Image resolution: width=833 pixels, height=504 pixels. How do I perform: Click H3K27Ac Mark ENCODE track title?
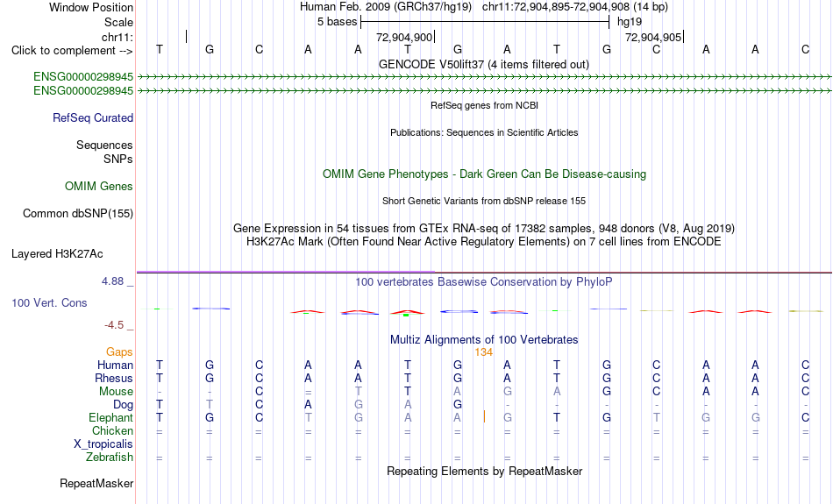(x=484, y=242)
